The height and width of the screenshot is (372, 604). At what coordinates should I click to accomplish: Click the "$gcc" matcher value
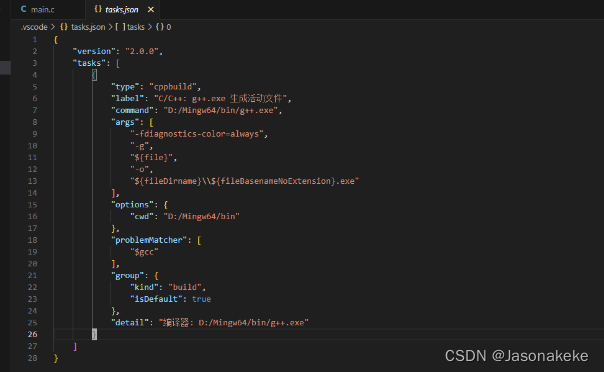(x=144, y=252)
